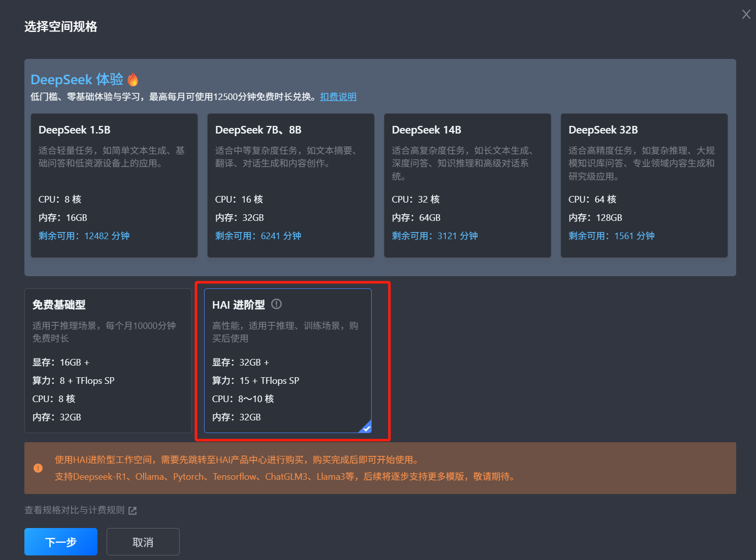Click the 选择空间规格 dialog title
This screenshot has width=756, height=560.
click(x=61, y=26)
